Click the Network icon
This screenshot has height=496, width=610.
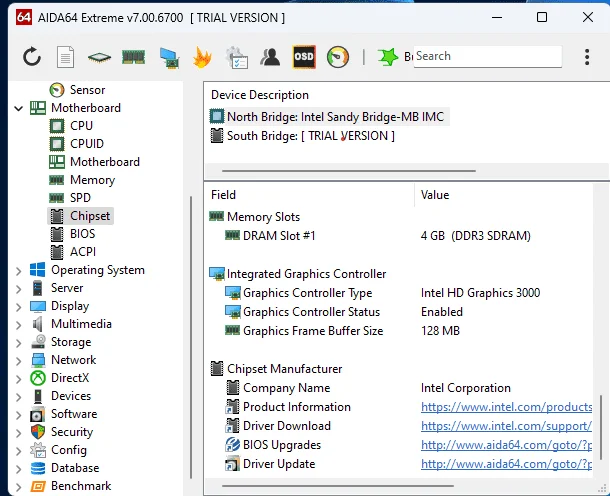click(38, 360)
